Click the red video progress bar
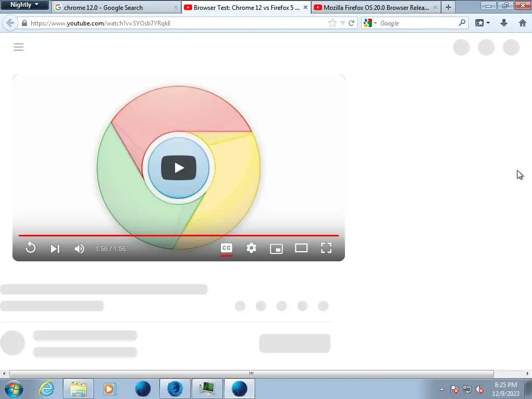 point(179,235)
